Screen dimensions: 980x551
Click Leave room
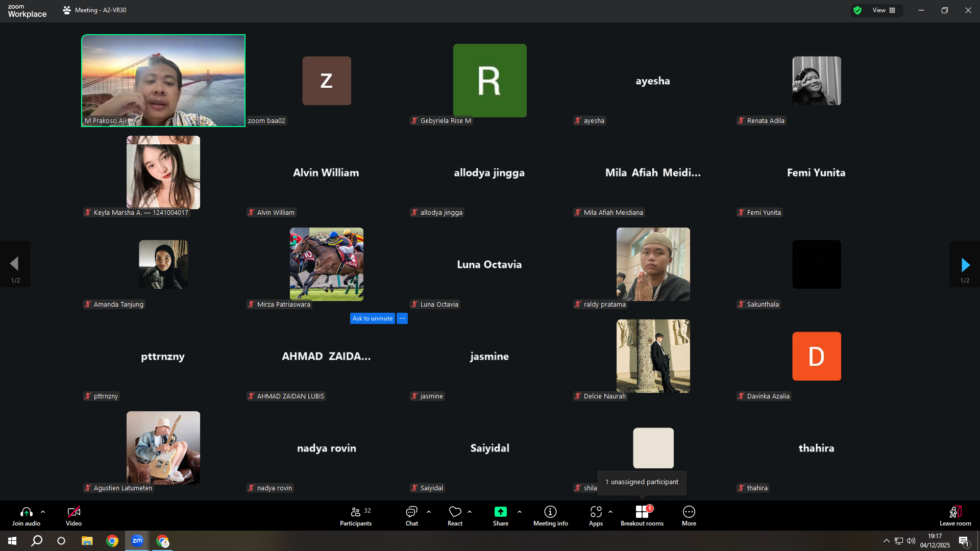(955, 516)
